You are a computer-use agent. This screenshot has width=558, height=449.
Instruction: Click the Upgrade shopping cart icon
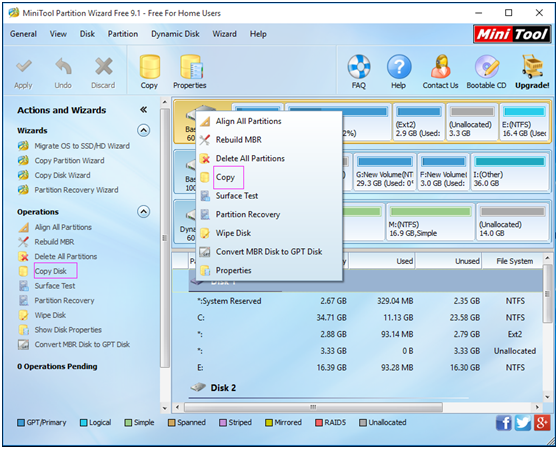(532, 67)
